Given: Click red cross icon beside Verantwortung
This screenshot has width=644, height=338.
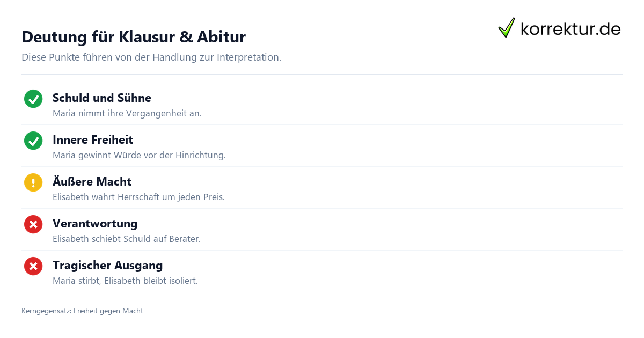Looking at the screenshot, I should pyautogui.click(x=33, y=224).
